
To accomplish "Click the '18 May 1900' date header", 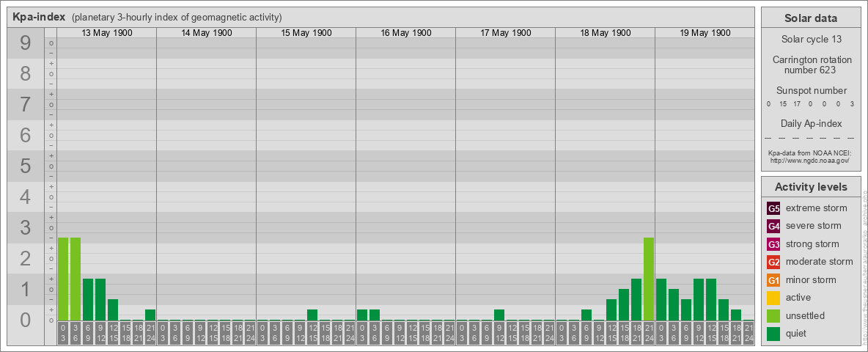I will pos(605,33).
